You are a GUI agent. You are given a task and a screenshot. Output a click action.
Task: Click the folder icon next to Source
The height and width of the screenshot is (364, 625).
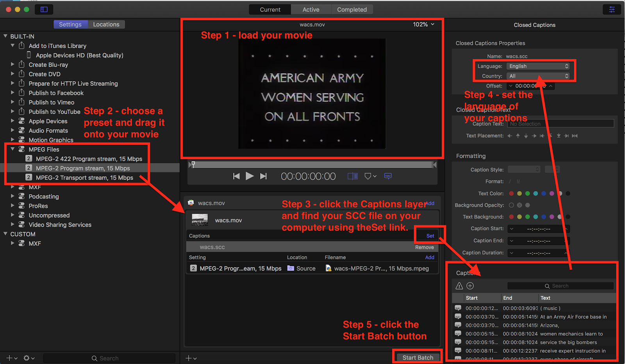click(291, 268)
